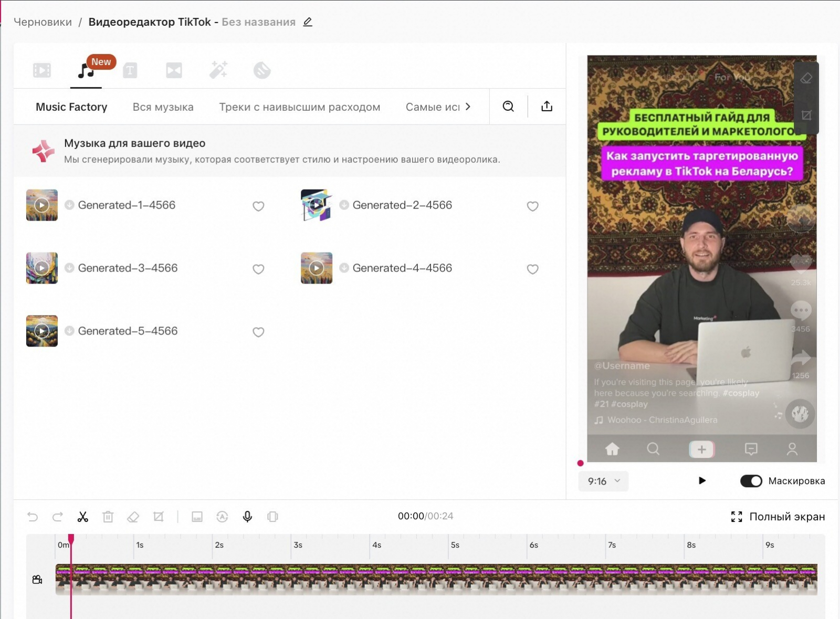This screenshot has height=619, width=840.
Task: Click the eraser tool in timeline toolbar
Action: pyautogui.click(x=133, y=517)
